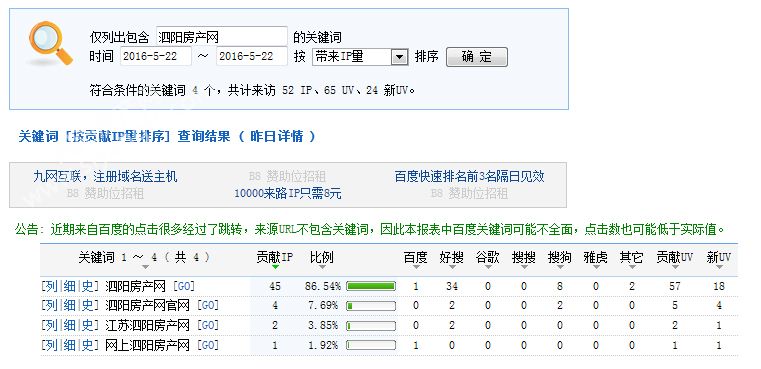Image resolution: width=761 pixels, height=369 pixels.
Task: Click GO link for 网上泗阳房产网
Action: pos(208,346)
